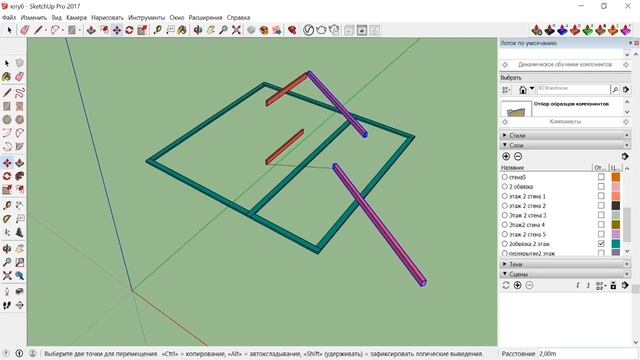Delete layer with minus button
The height and width of the screenshot is (360, 640).
tap(518, 156)
